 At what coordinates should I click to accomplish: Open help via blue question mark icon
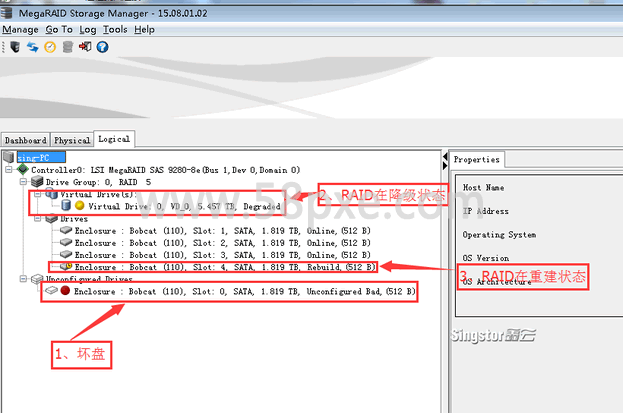coord(103,47)
